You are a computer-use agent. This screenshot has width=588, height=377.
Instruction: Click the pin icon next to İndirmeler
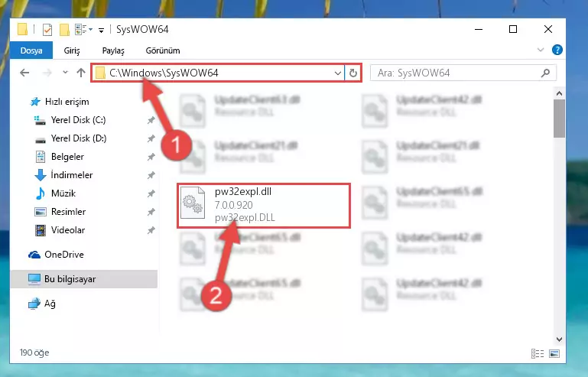151,176
